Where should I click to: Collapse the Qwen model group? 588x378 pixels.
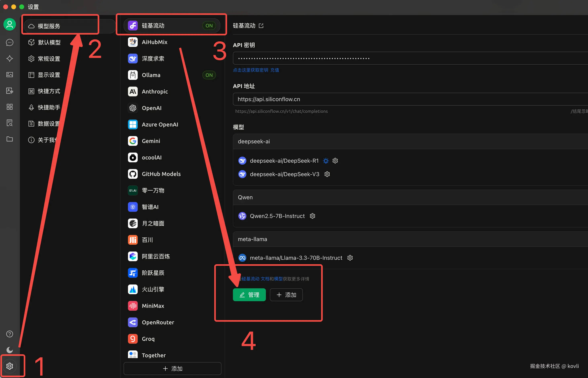[x=245, y=197]
